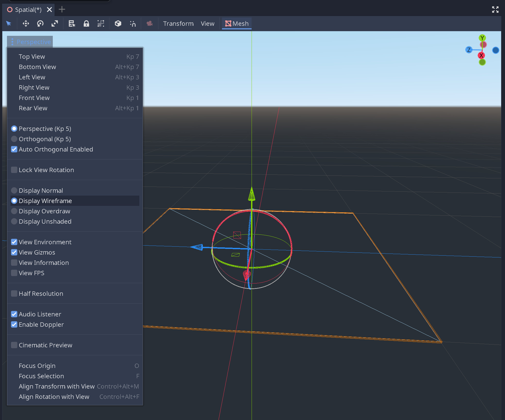Click the Focus Origin menu entry

[37, 366]
